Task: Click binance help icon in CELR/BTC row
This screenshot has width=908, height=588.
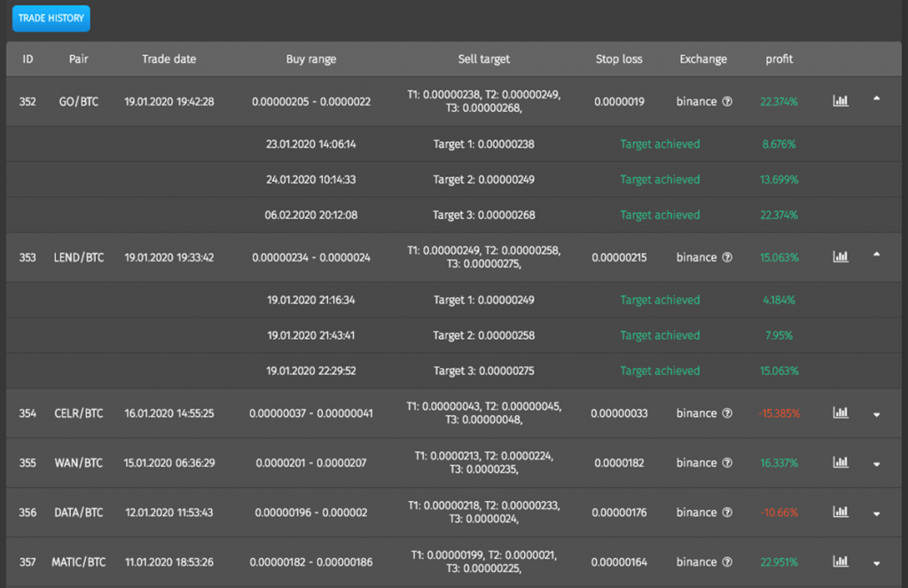Action: coord(727,413)
